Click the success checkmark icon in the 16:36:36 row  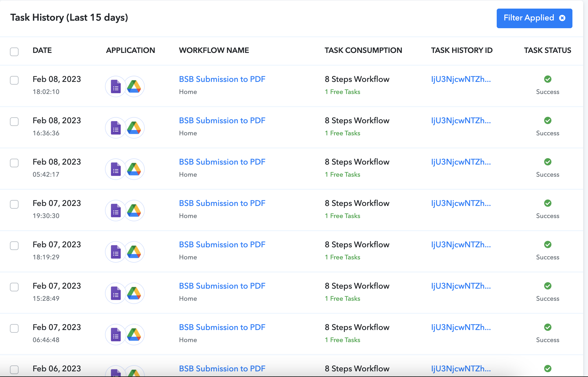[548, 121]
